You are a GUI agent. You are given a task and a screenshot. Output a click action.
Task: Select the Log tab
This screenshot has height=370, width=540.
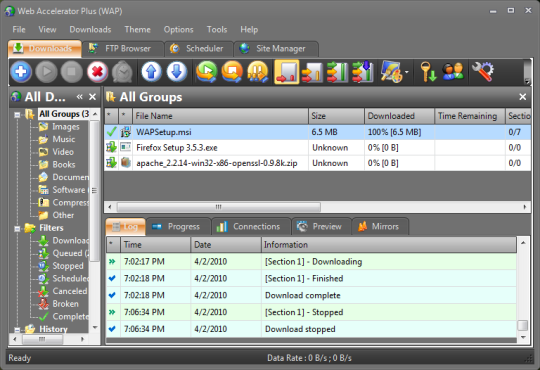tap(125, 227)
